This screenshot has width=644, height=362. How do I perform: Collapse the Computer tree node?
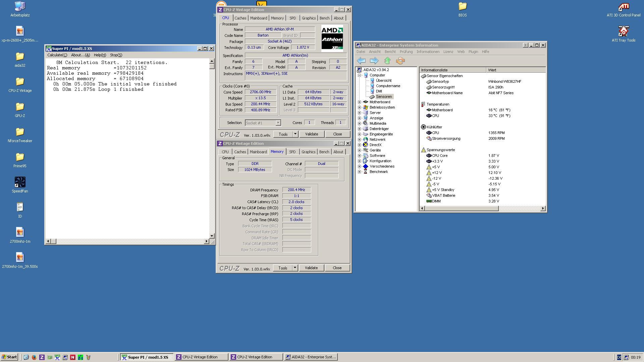click(359, 75)
